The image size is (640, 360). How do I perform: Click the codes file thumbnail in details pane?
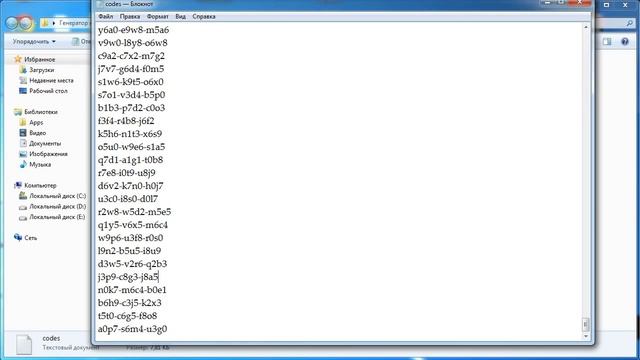(24, 344)
